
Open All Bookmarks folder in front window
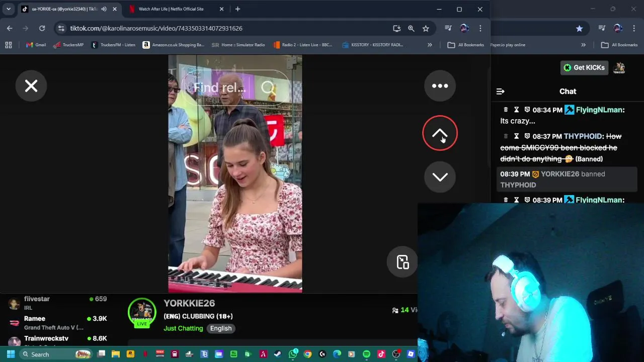tap(466, 45)
